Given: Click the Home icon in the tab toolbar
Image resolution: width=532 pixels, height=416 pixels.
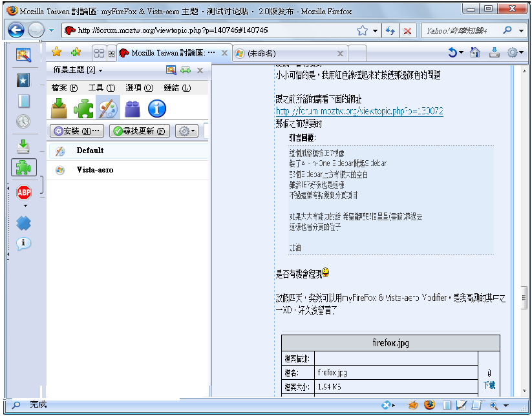Looking at the screenshot, I should (475, 53).
